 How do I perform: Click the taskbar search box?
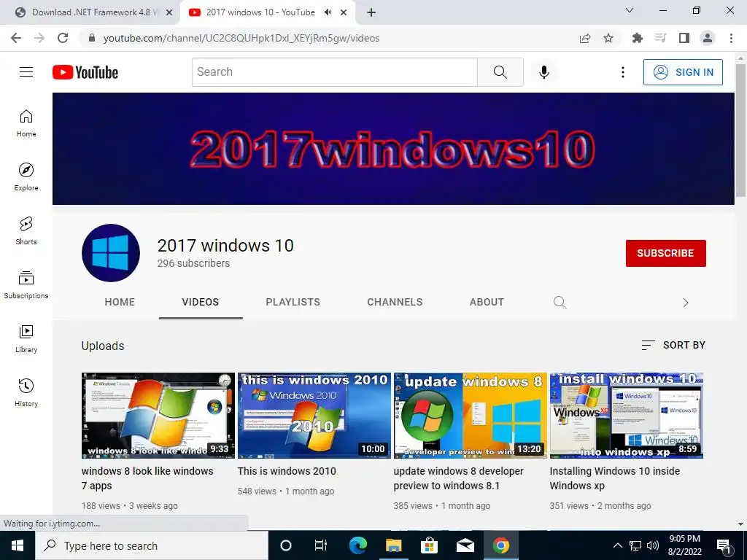pyautogui.click(x=152, y=545)
